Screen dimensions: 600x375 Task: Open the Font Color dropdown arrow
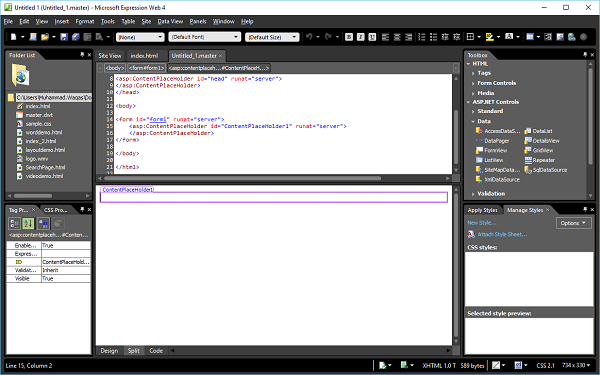tap(518, 37)
